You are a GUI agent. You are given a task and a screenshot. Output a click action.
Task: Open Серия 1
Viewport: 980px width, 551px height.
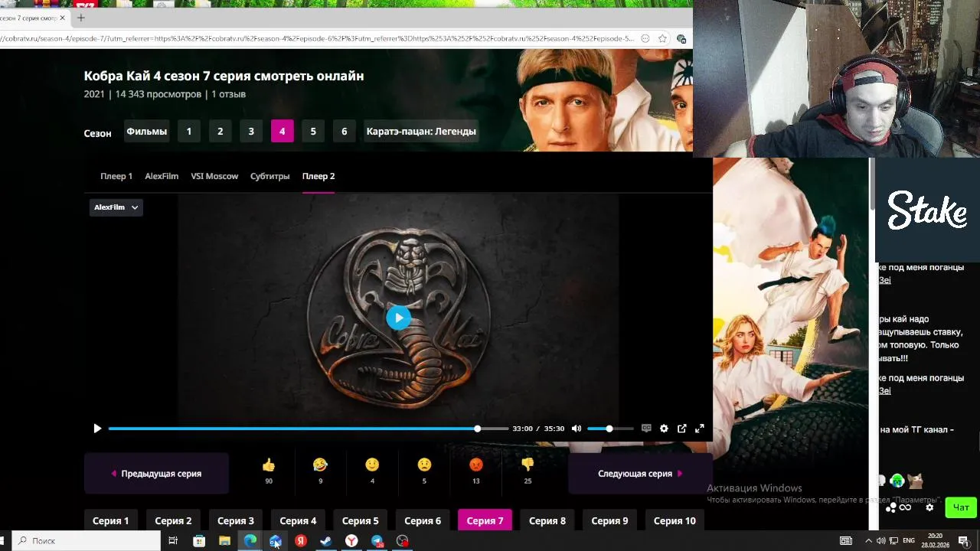click(111, 520)
